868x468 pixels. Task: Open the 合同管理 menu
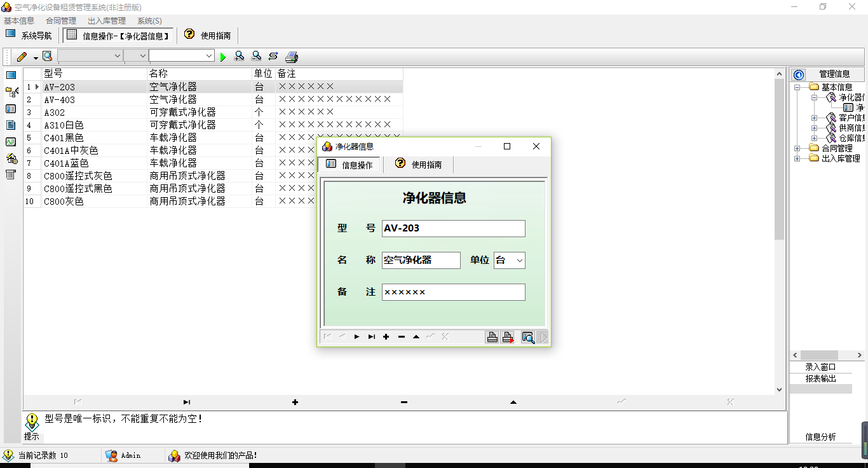[x=61, y=21]
